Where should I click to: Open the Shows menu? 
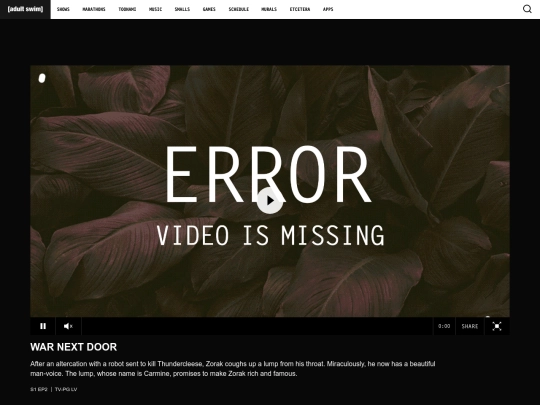tap(63, 9)
